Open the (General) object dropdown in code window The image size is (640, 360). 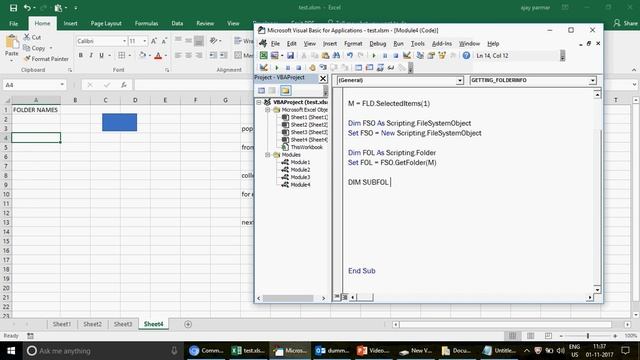tap(460, 80)
